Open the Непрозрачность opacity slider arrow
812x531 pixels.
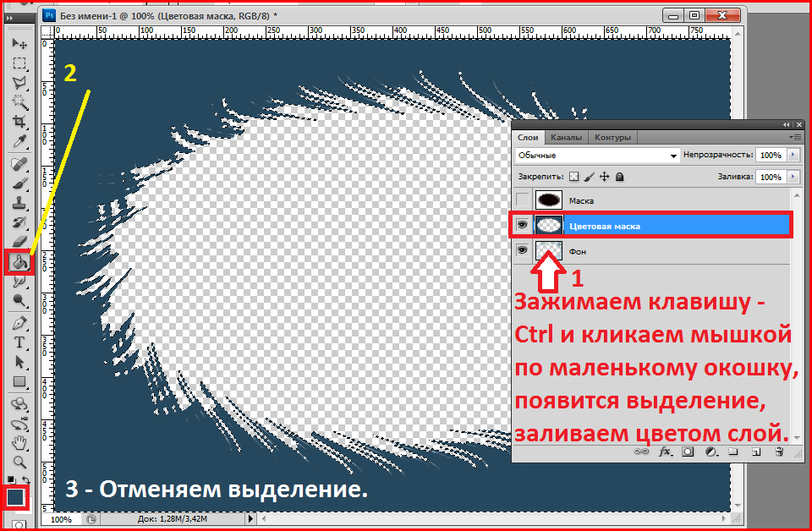point(793,155)
